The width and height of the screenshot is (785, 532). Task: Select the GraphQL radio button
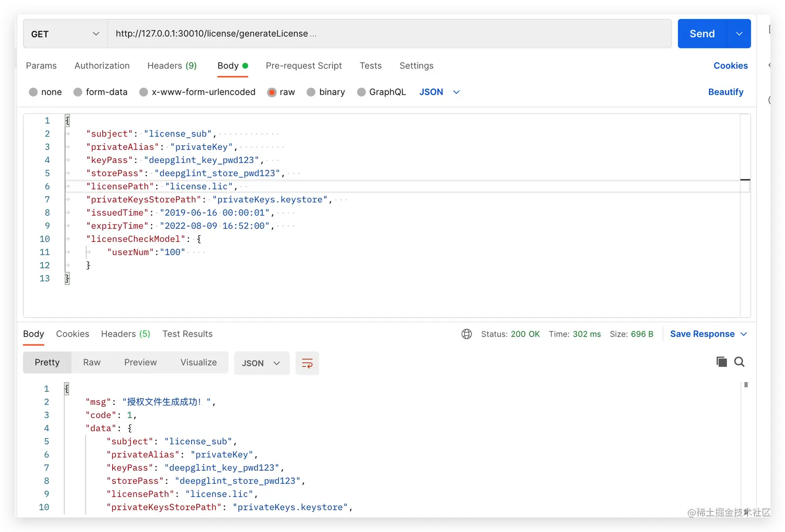coord(361,92)
